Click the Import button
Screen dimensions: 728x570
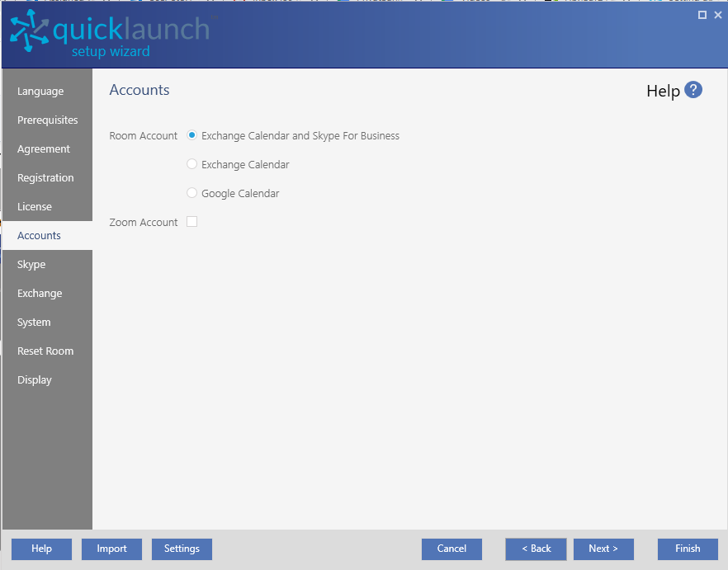coord(112,549)
